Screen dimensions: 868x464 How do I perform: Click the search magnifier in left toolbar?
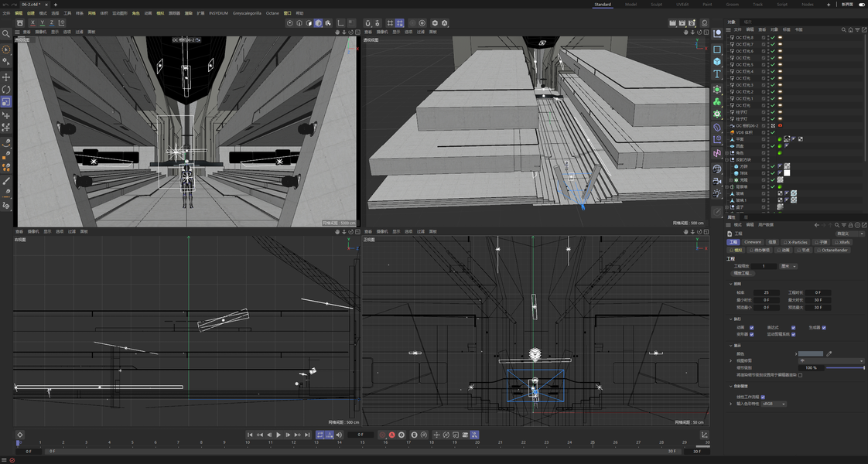(6, 34)
